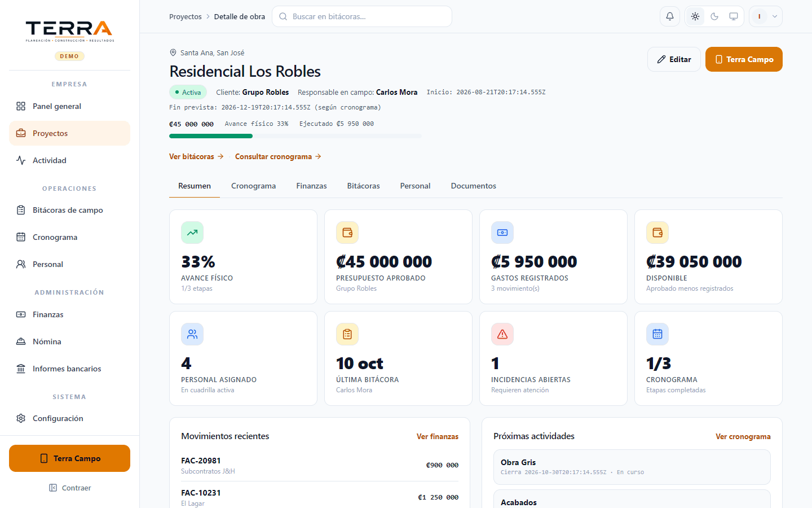
Task: Open the notifications bell
Action: pos(670,16)
